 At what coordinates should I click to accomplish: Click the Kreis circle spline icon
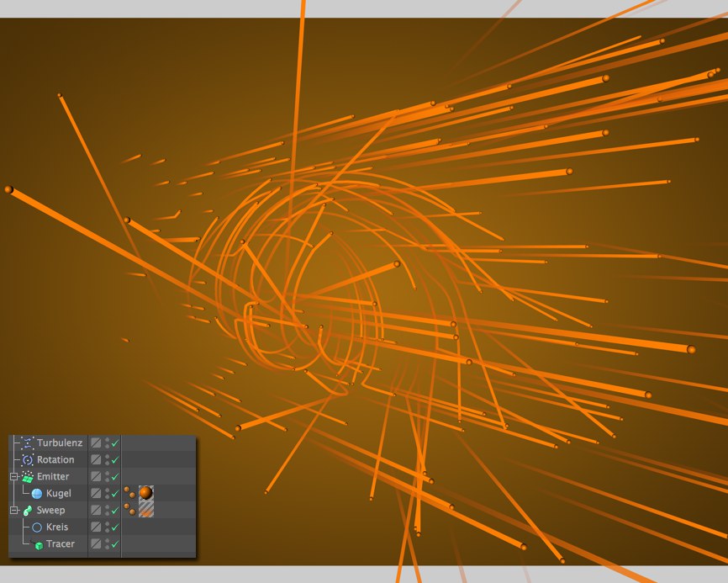37,527
